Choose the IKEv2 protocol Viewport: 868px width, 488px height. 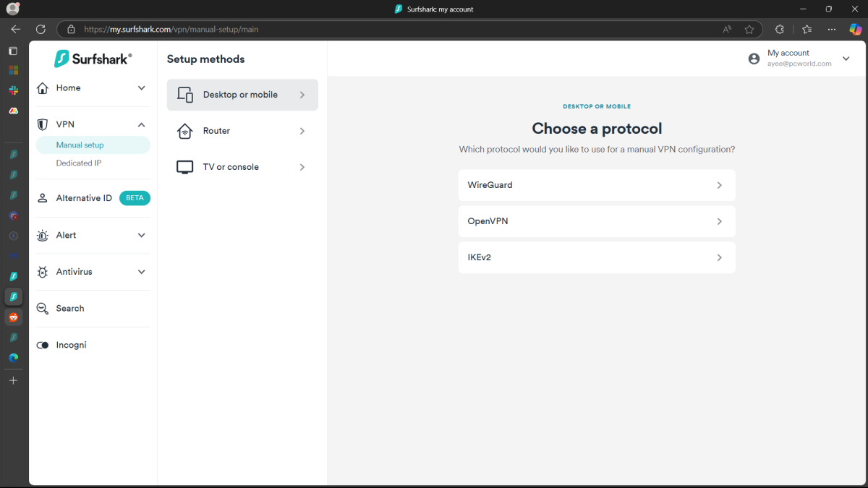pos(597,257)
